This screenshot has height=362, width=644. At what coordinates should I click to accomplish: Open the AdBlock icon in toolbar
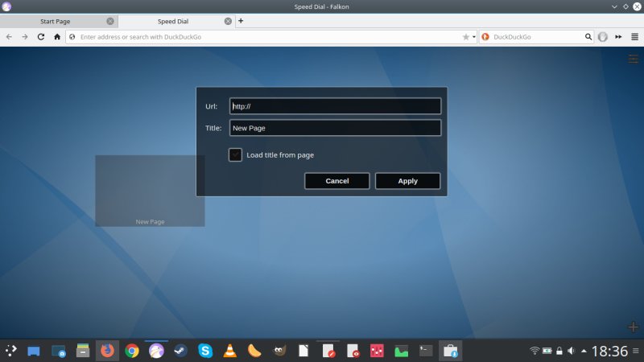click(x=602, y=37)
